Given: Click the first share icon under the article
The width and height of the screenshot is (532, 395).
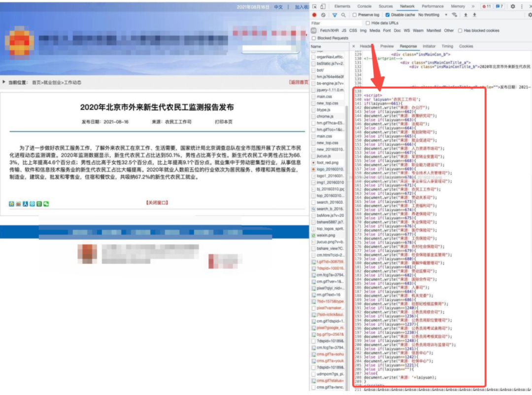Looking at the screenshot, I should click(x=11, y=204).
